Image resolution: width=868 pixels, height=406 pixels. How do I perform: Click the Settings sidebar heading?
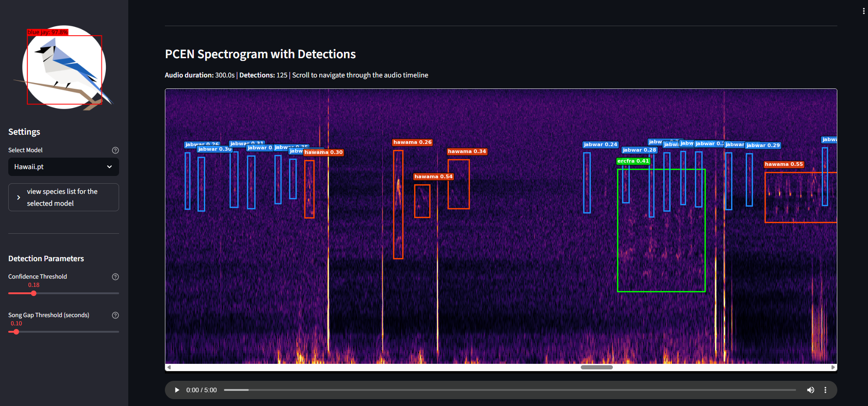pos(24,132)
